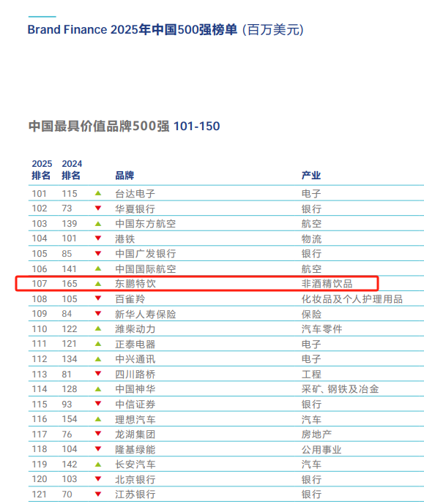Click the up arrow beside 中国国际航空
Screen dimensions: 424x504
(98, 268)
